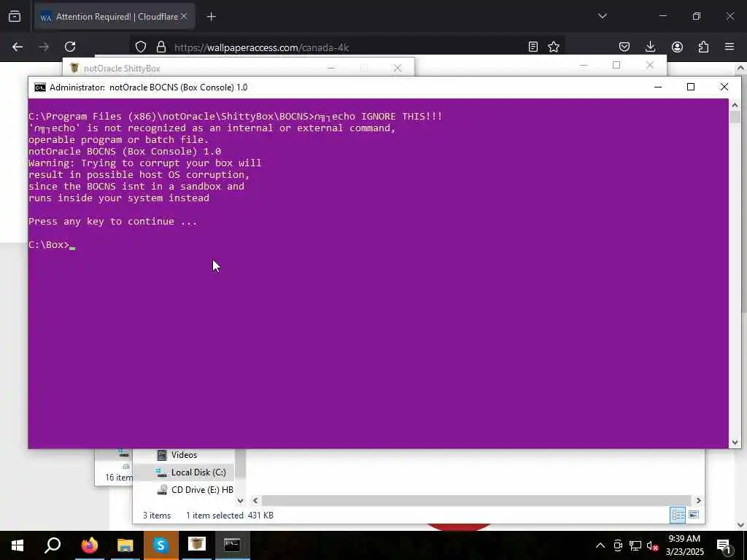Toggle reader view icon in address bar

coord(533,47)
